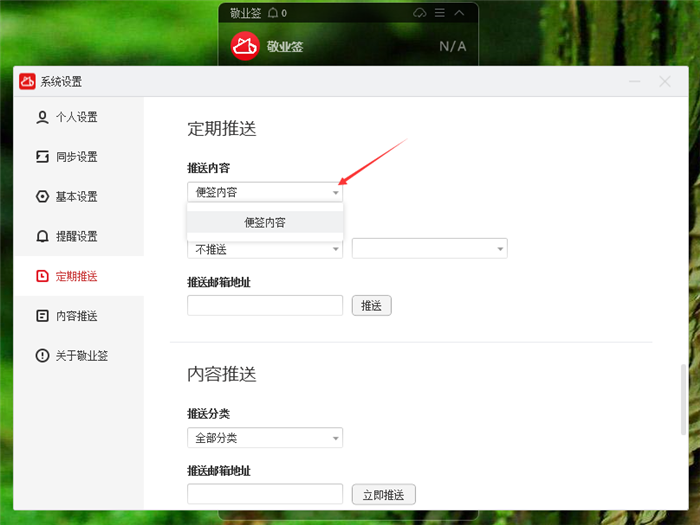700x525 pixels.
Task: Choose 便签内容 option in the dropdown list
Action: pos(265,222)
